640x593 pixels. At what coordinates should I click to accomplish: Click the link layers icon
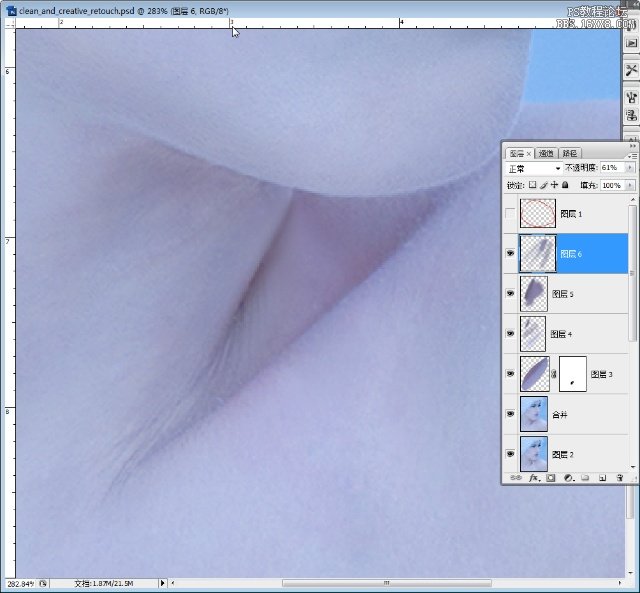(516, 478)
